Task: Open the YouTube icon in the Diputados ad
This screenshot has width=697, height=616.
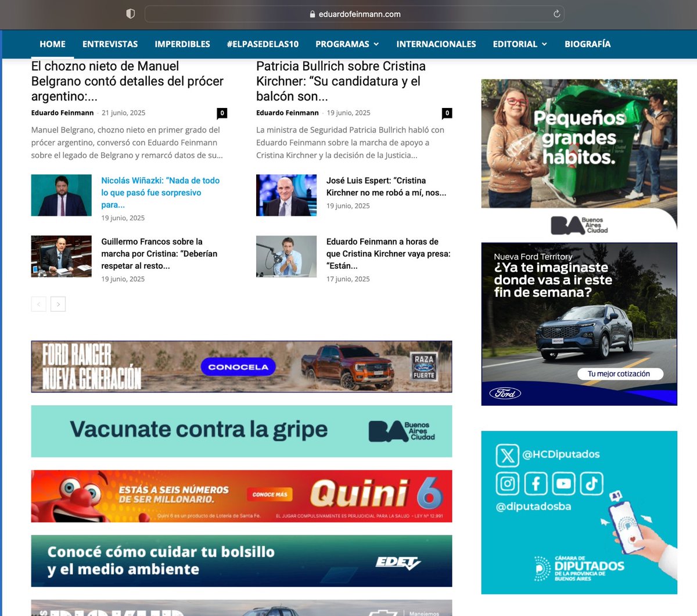Action: click(563, 482)
